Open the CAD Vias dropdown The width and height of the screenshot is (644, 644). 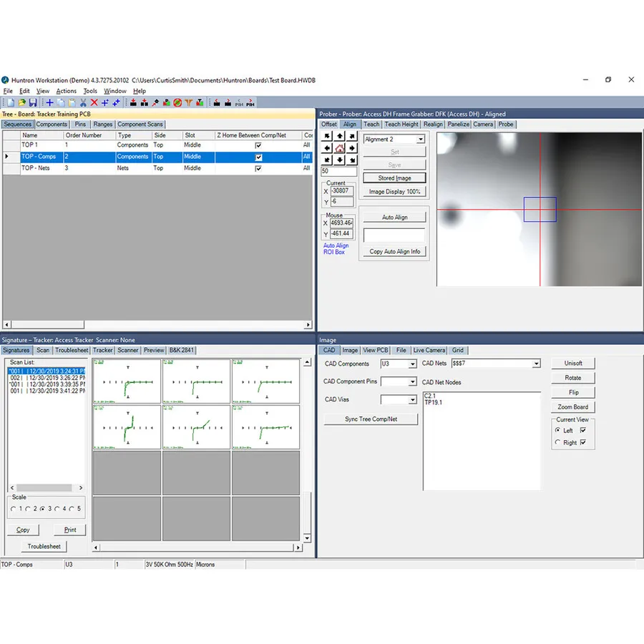(x=412, y=399)
